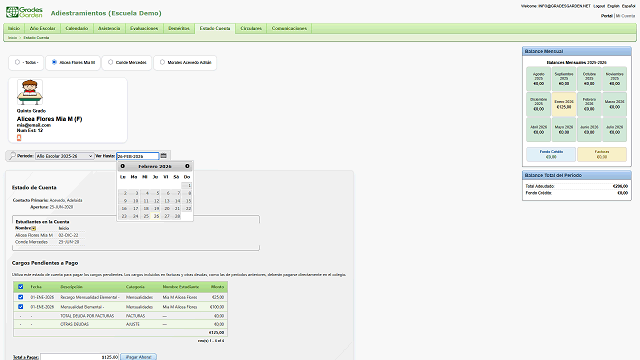Pick February 28 in the date picker
640x360 pixels.
(176, 216)
